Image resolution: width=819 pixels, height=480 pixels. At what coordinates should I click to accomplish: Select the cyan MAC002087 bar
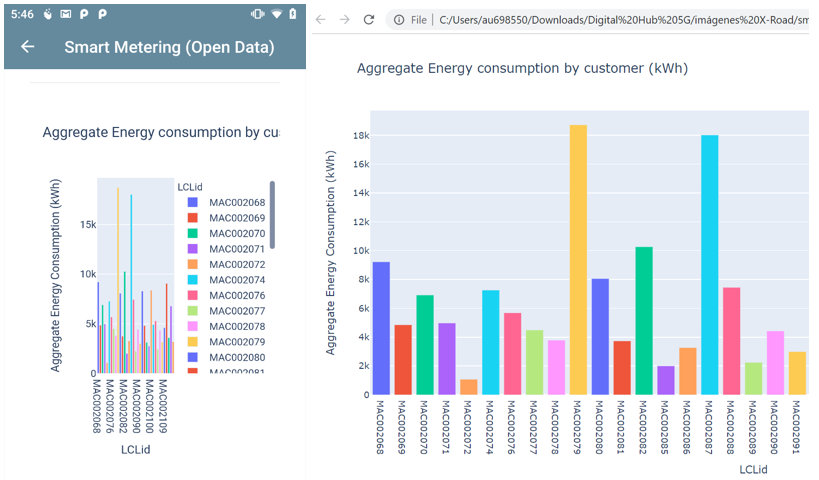point(710,265)
